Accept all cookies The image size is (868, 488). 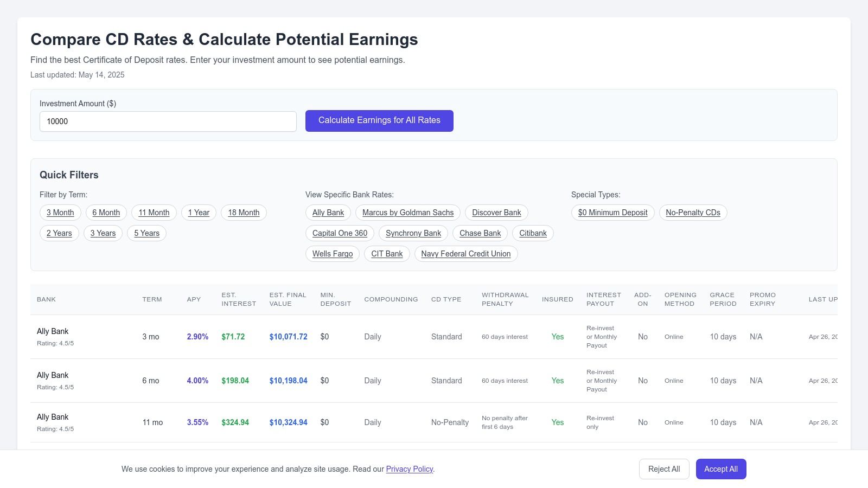(x=721, y=469)
